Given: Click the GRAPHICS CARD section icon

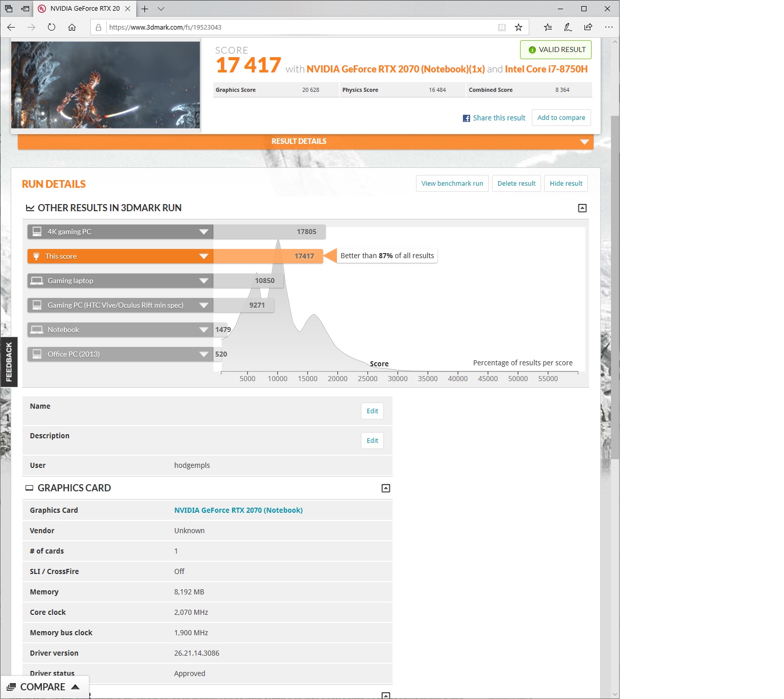Looking at the screenshot, I should point(30,488).
